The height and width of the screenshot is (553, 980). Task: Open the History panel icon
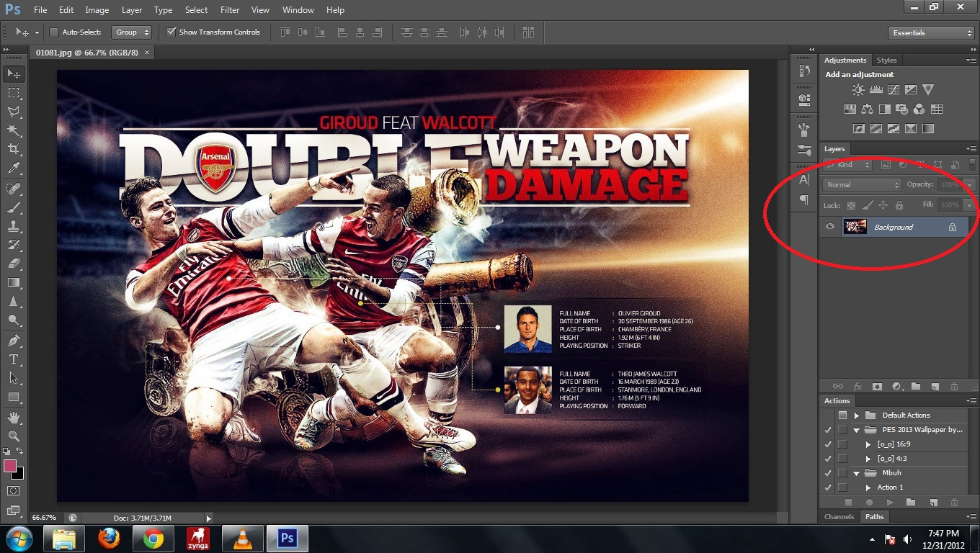click(804, 71)
